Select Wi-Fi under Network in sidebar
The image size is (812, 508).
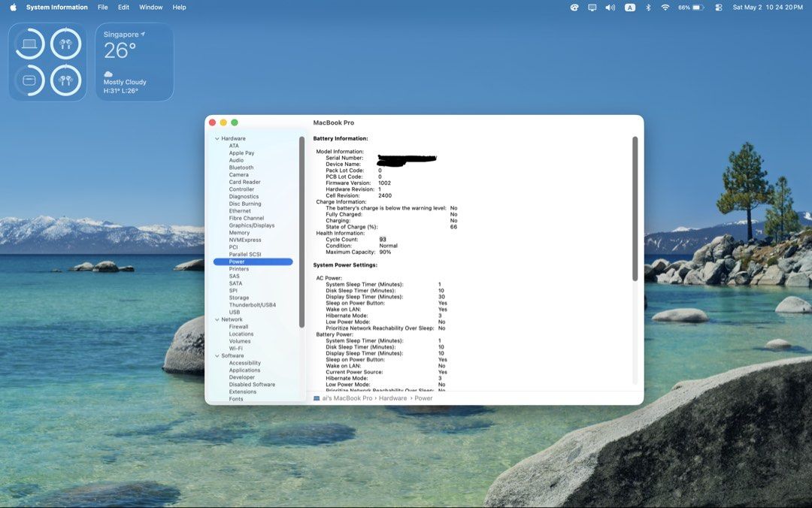235,349
